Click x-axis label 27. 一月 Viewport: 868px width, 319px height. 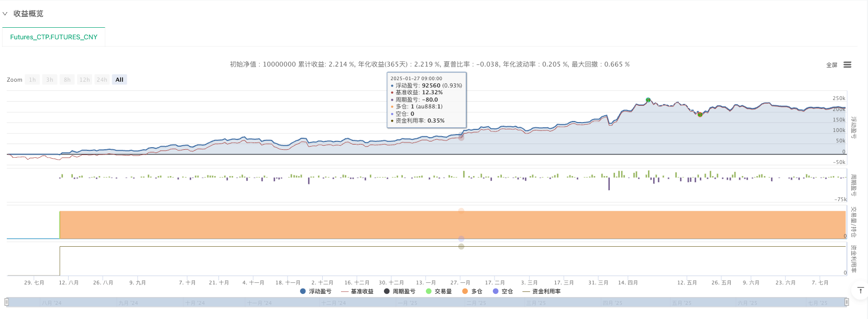coord(460,283)
